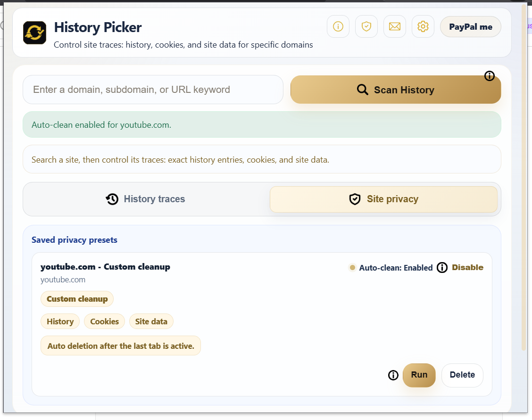
Task: Click the History Picker app logo
Action: click(x=34, y=33)
